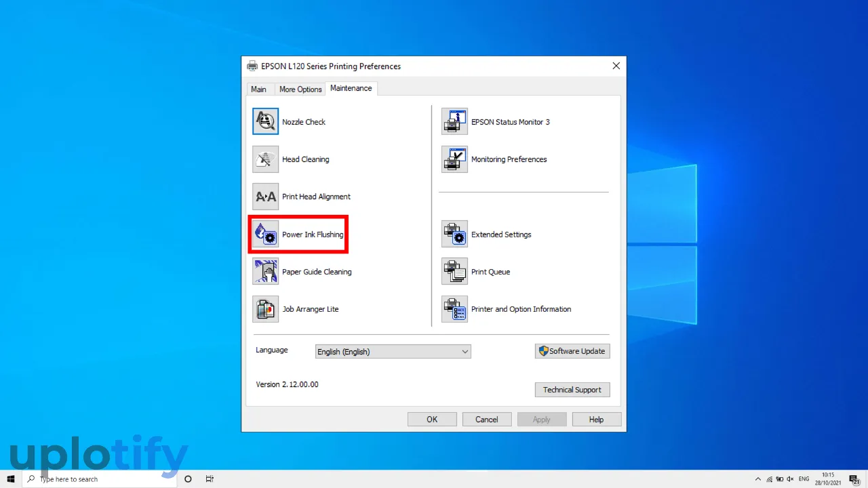Click the 'Head Cleaning' label

[306, 159]
